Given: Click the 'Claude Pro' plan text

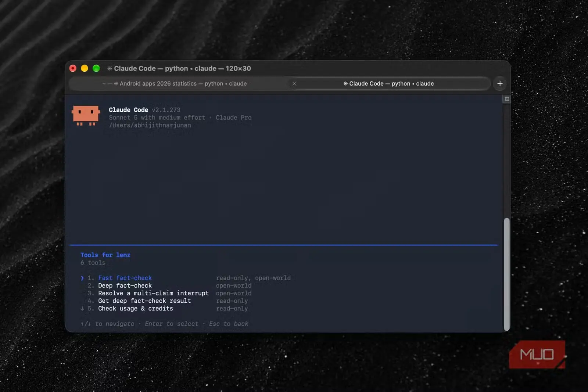Looking at the screenshot, I should coord(234,118).
